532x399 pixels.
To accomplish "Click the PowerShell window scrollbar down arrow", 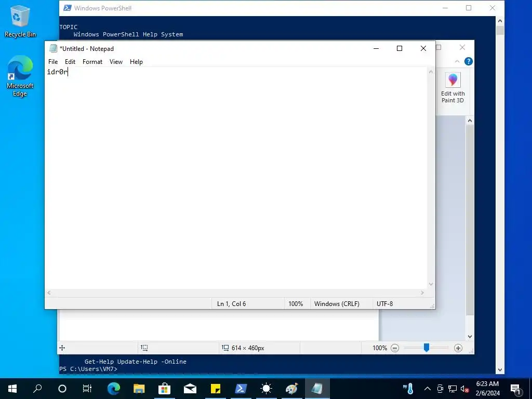I will point(500,370).
